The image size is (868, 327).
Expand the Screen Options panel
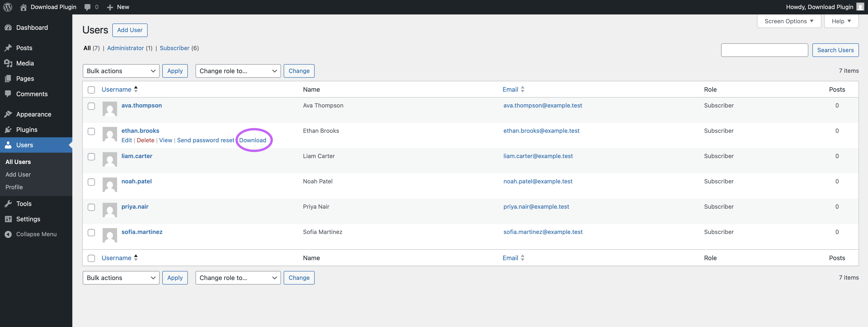(788, 21)
